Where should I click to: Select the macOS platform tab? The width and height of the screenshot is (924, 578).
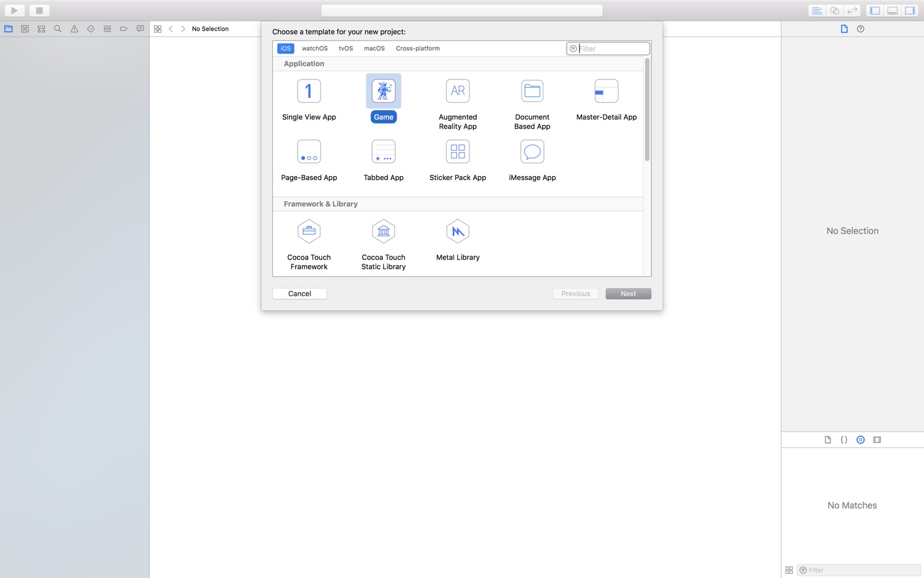pyautogui.click(x=374, y=48)
